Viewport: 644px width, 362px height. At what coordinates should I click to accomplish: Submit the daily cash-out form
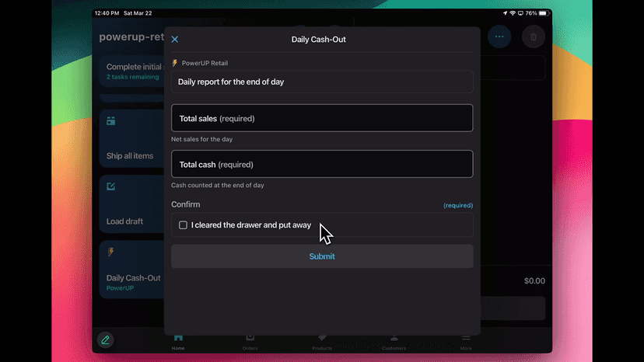tap(322, 256)
